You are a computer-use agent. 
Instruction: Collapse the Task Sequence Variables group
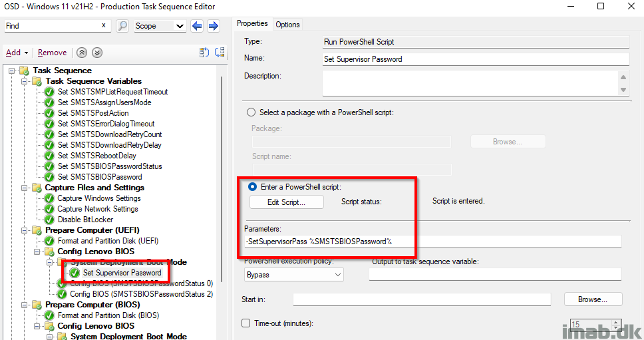[24, 81]
